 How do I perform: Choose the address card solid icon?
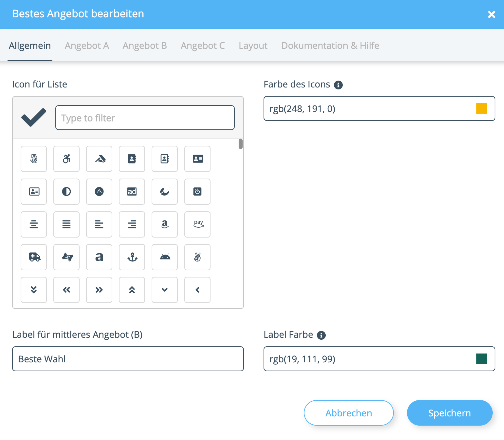coord(198,159)
